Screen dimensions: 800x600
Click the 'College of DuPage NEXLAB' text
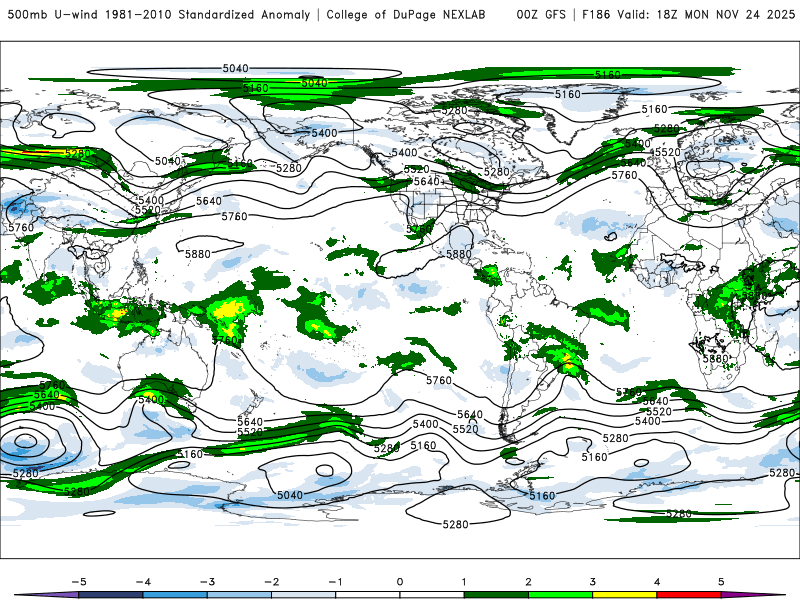tap(406, 14)
